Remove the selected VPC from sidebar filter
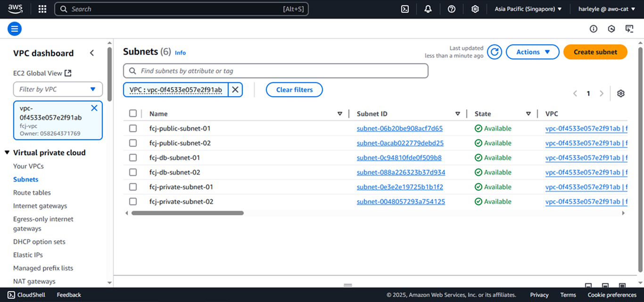 pyautogui.click(x=94, y=108)
